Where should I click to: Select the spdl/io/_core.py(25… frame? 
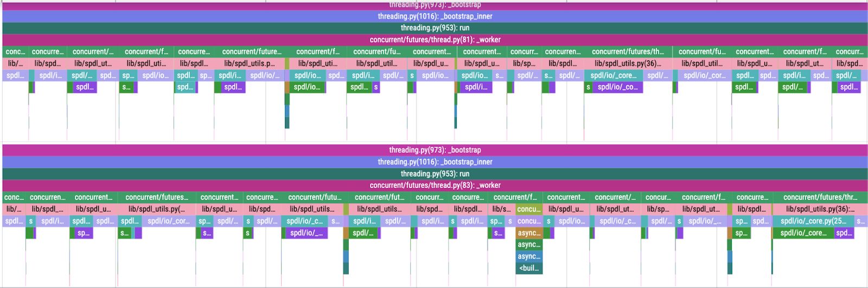coord(813,221)
